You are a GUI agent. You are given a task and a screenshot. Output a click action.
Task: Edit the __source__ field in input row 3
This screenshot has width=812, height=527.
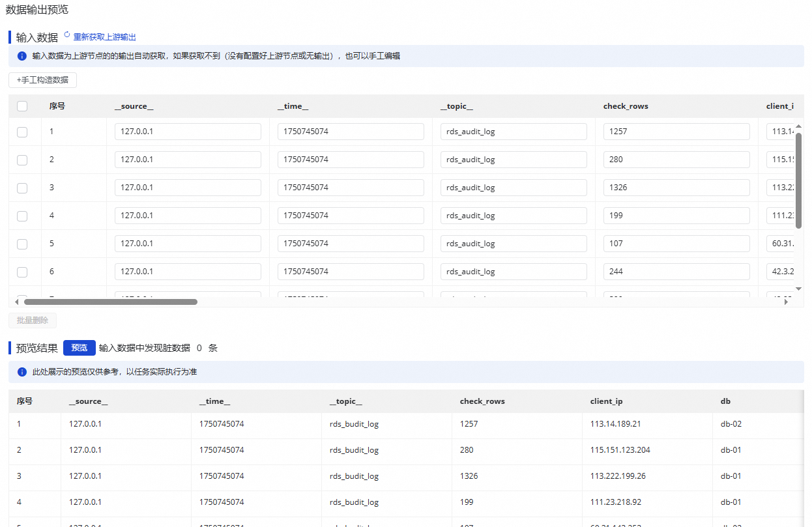pos(188,188)
